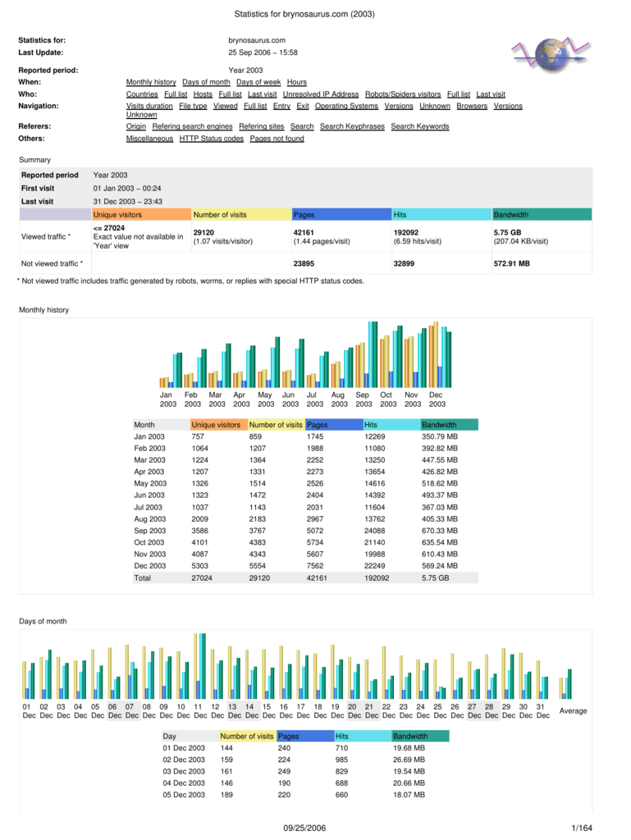Click page title 'Statistics for brynosaurus.com (2003)'
The height and width of the screenshot is (840, 631).
(x=304, y=15)
